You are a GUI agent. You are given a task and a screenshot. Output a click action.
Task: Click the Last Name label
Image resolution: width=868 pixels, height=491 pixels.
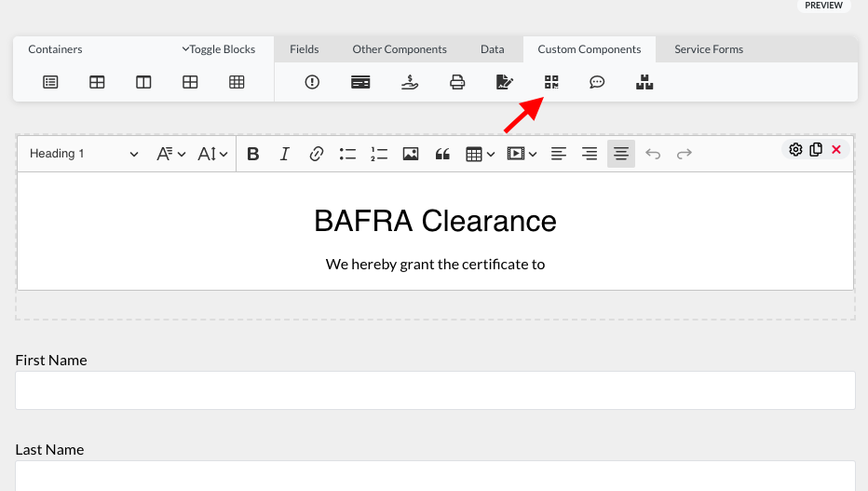[49, 449]
